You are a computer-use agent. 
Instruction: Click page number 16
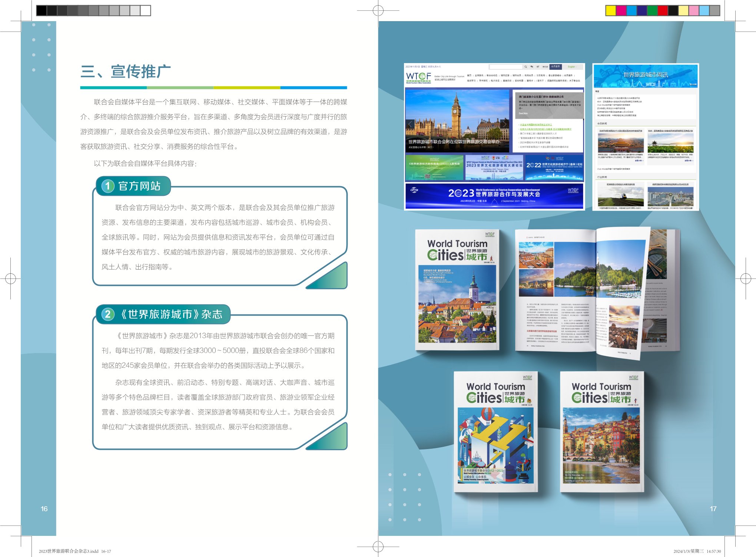click(x=44, y=509)
